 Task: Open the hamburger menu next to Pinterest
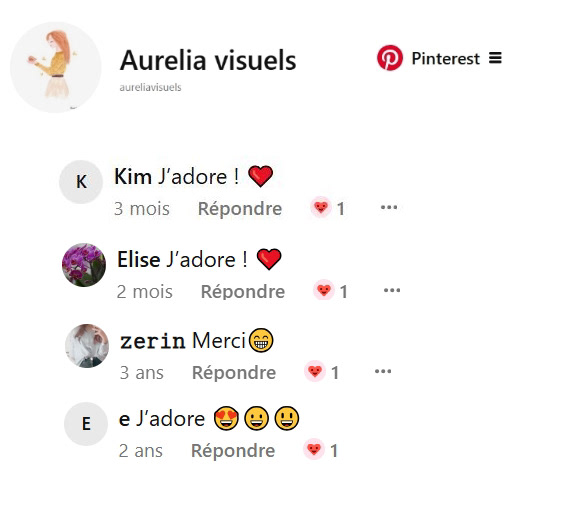coord(495,58)
